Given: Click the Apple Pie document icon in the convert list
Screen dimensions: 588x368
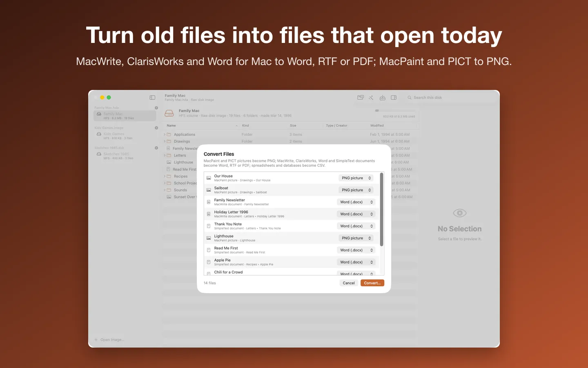Looking at the screenshot, I should pos(209,262).
